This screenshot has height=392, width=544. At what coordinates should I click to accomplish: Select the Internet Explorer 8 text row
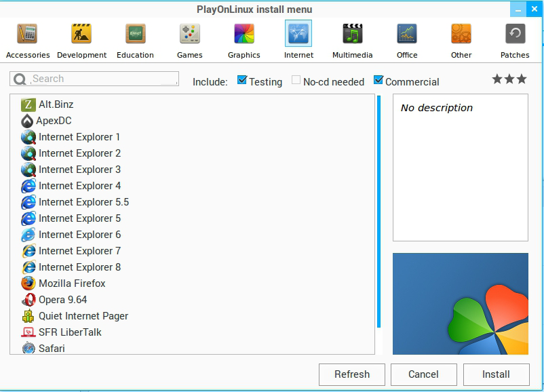click(80, 267)
